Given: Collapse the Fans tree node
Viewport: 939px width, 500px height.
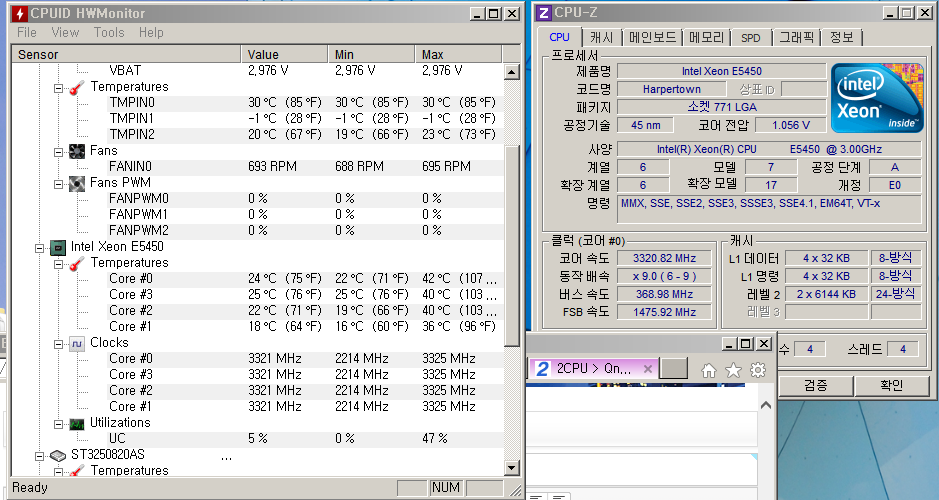Looking at the screenshot, I should (59, 152).
